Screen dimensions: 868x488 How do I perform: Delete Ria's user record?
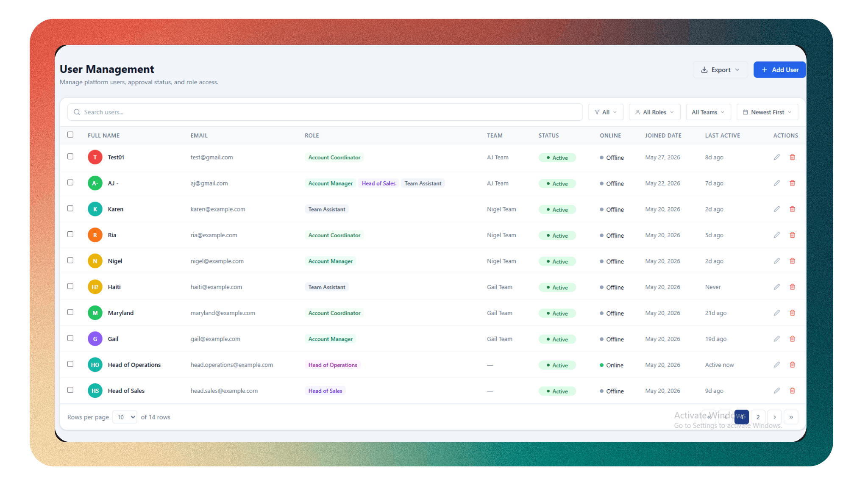coord(792,235)
